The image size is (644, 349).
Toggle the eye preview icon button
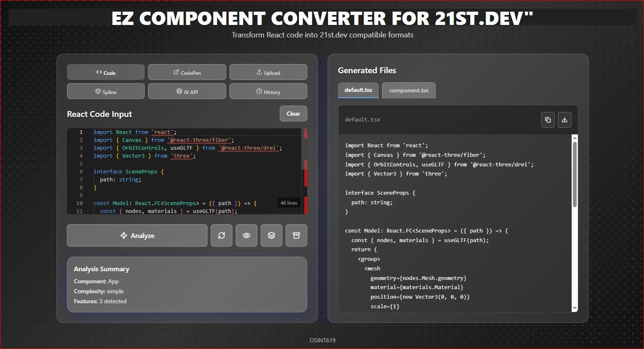[x=247, y=235]
